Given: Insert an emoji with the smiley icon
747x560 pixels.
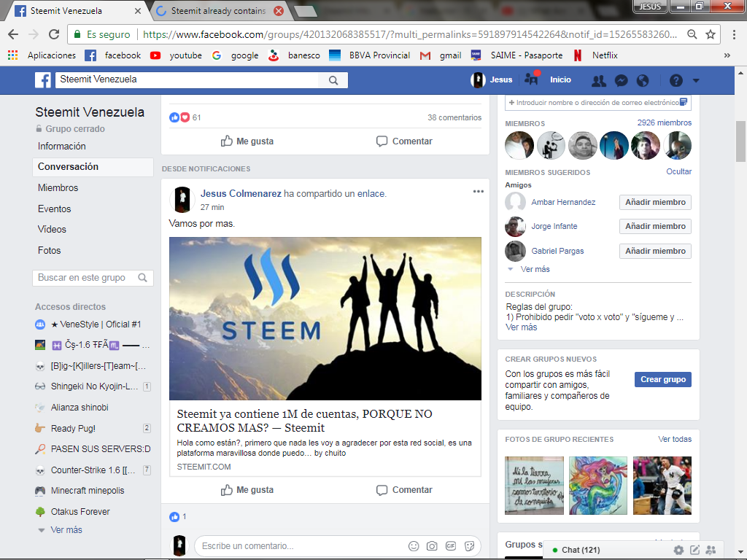Looking at the screenshot, I should [414, 546].
